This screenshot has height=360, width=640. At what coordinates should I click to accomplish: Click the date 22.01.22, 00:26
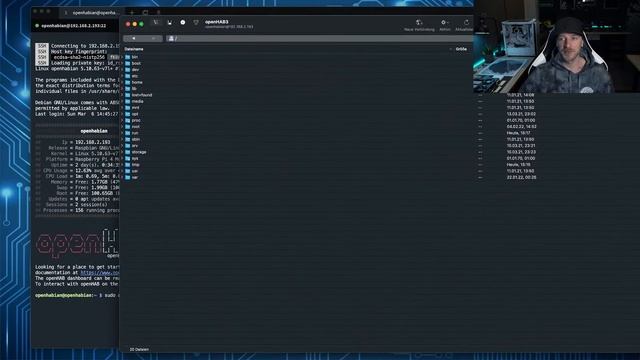(x=521, y=178)
